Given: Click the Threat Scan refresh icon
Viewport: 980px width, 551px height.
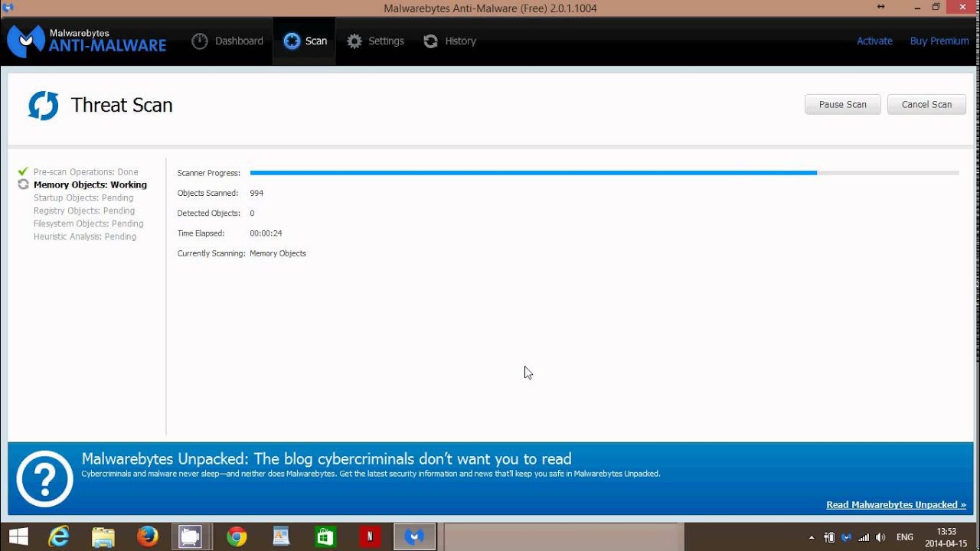Looking at the screenshot, I should (44, 106).
